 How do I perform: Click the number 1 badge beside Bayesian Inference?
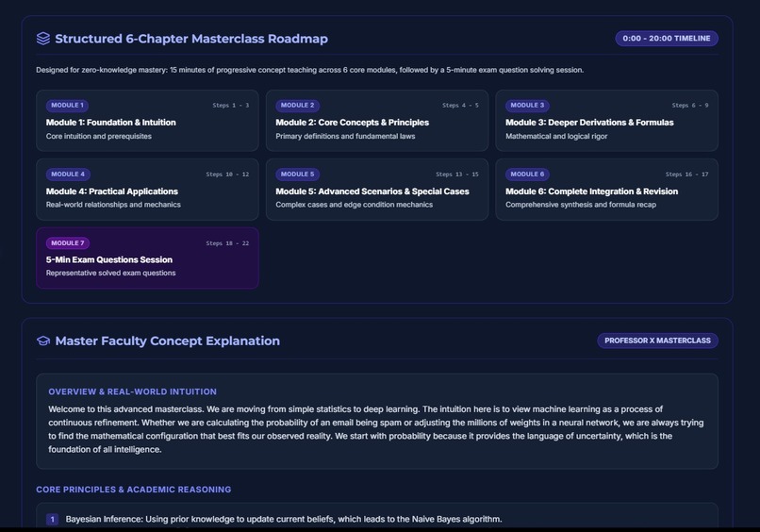point(53,520)
